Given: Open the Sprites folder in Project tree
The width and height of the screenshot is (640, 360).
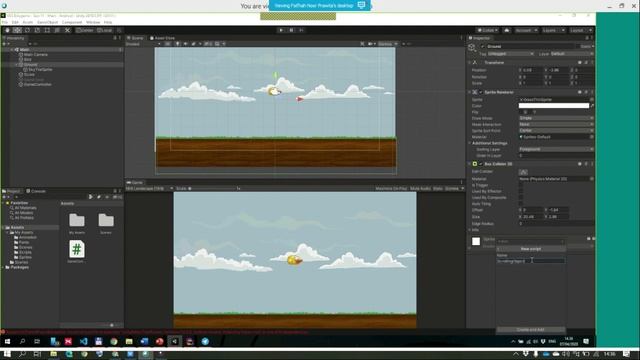Looking at the screenshot, I should tap(25, 257).
